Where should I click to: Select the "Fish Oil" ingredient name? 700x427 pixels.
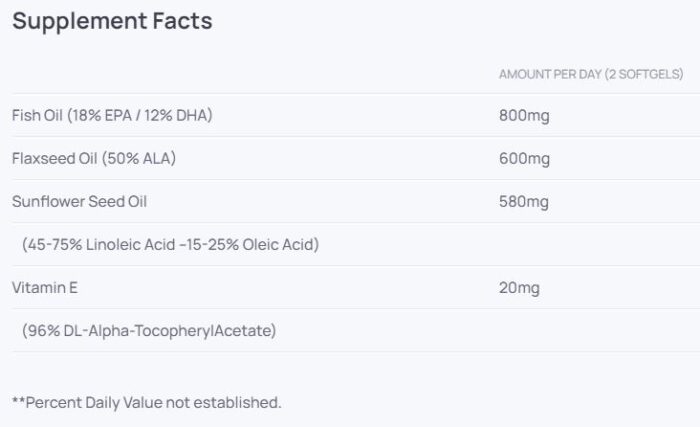[x=37, y=115]
